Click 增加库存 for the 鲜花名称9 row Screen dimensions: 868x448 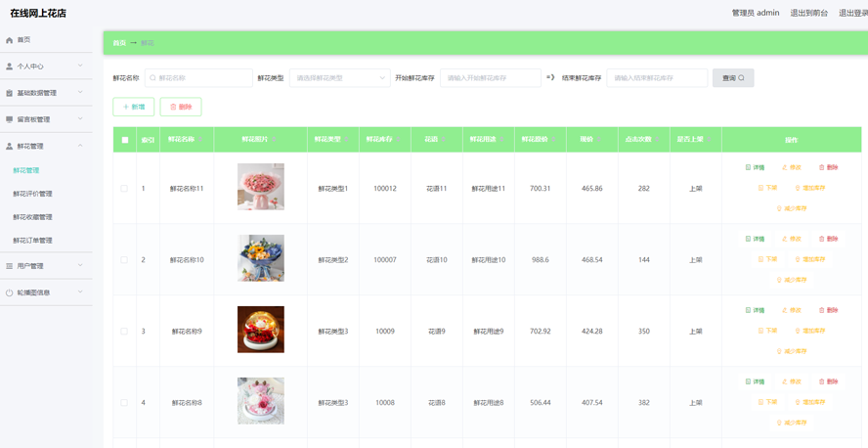point(810,331)
